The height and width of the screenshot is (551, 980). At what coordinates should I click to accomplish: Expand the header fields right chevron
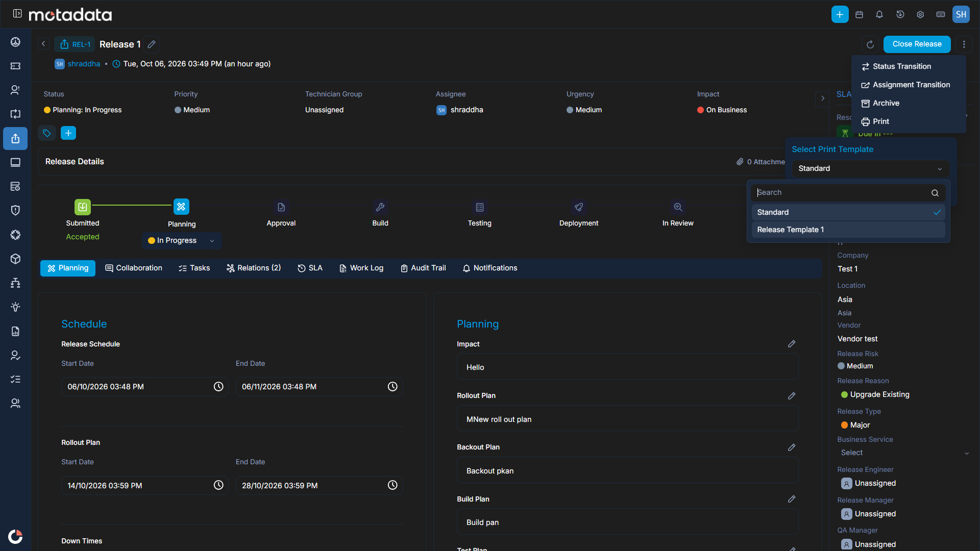coord(822,98)
